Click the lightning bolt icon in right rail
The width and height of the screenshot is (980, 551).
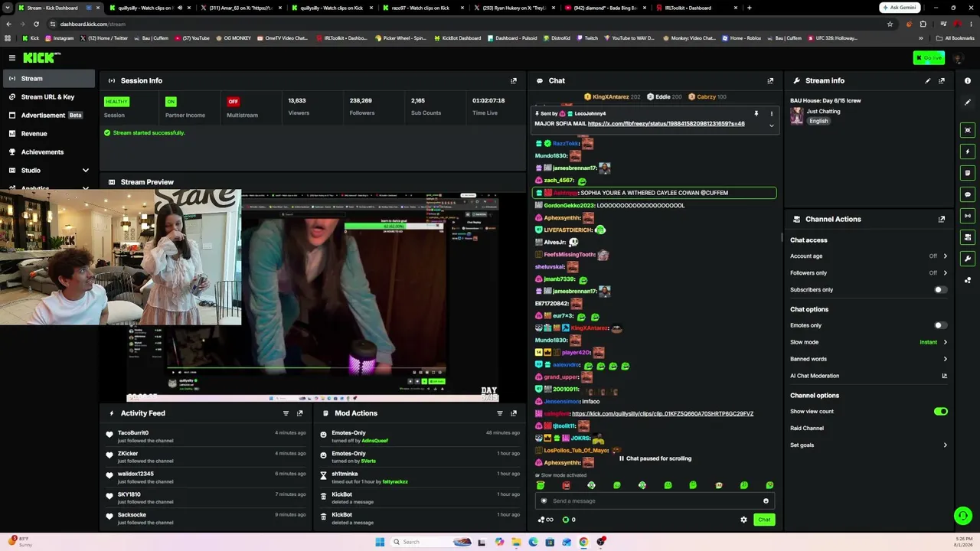[x=968, y=152]
